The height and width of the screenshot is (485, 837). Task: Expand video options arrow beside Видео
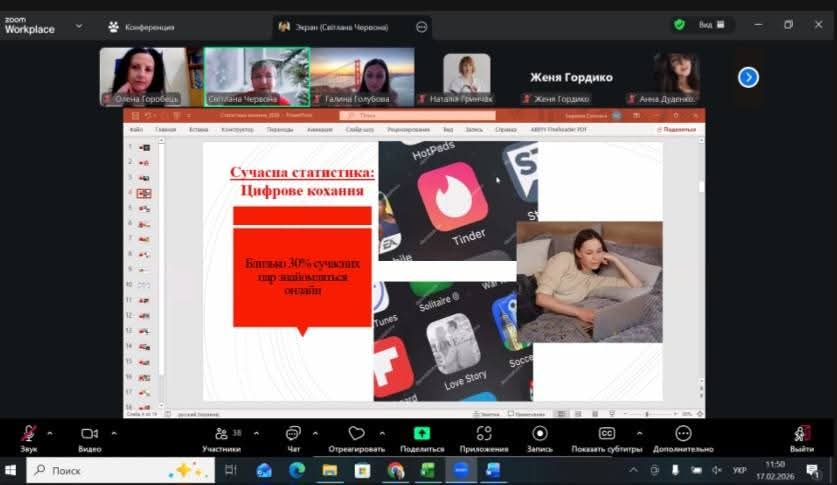point(113,433)
